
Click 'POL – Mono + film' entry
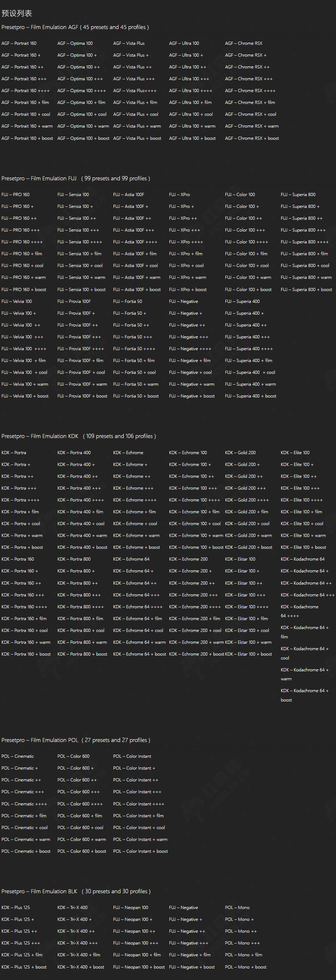[244, 955]
